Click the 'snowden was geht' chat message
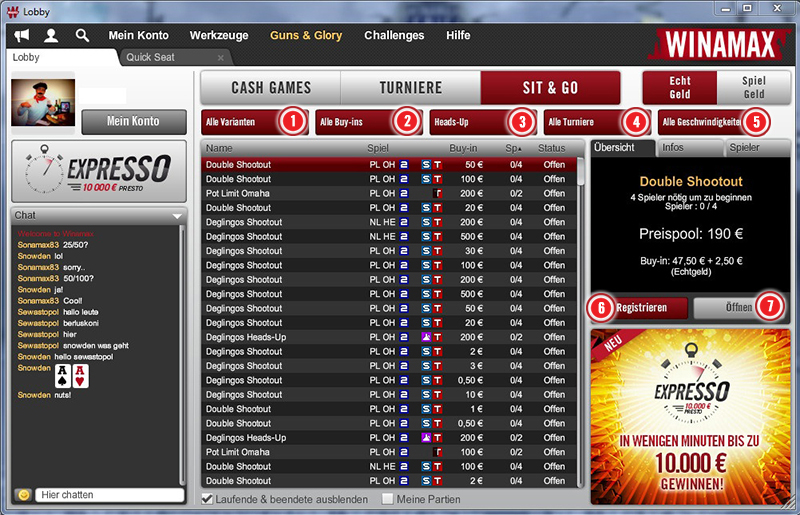The width and height of the screenshot is (800, 515). click(96, 346)
